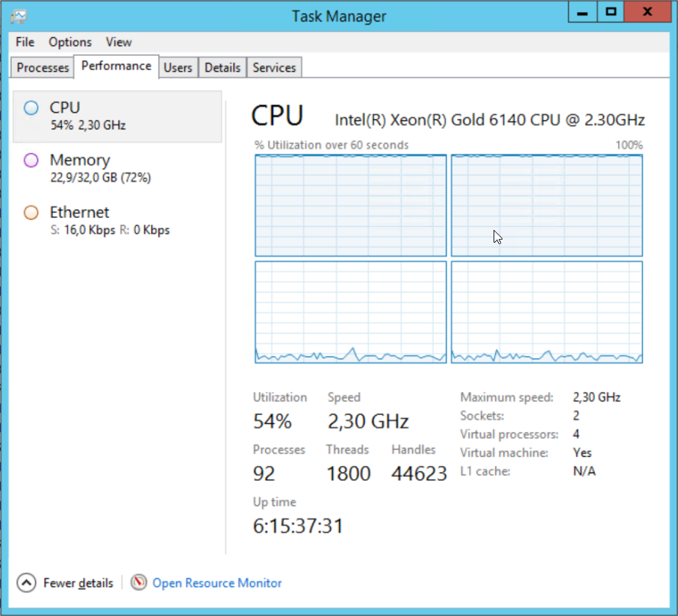Select Ethernet in the sidebar

pyautogui.click(x=117, y=221)
